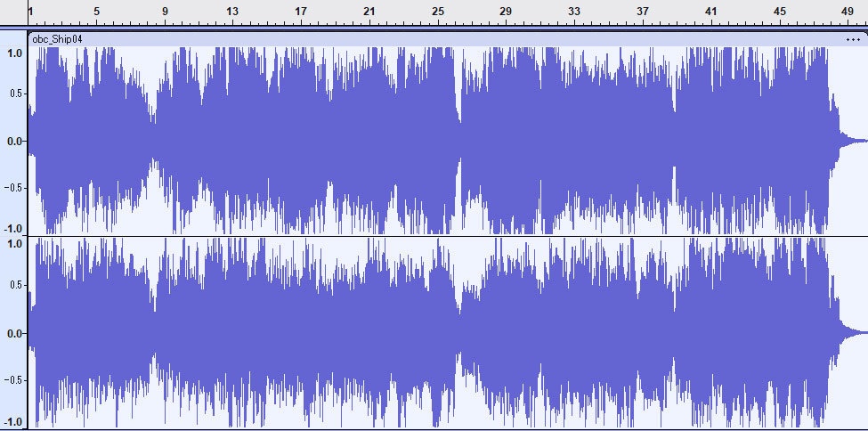Click timeline ruler mark 21
The height and width of the screenshot is (431, 868).
369,11
